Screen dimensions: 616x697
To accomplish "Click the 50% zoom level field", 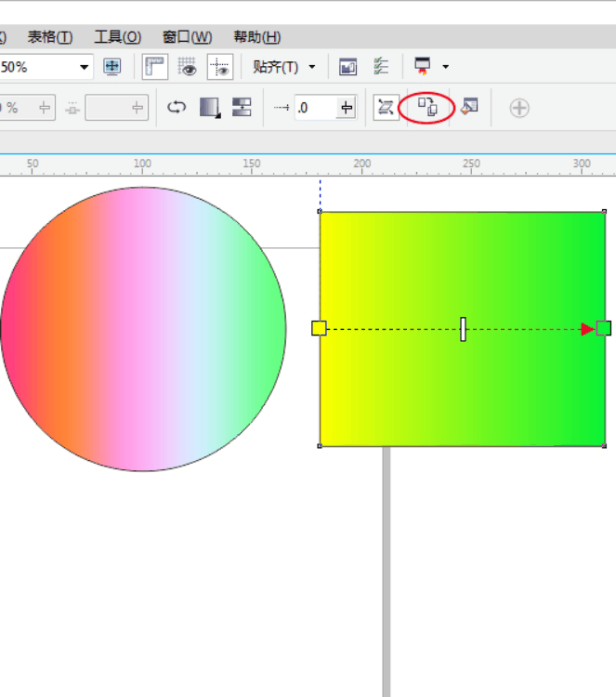I will (39, 67).
